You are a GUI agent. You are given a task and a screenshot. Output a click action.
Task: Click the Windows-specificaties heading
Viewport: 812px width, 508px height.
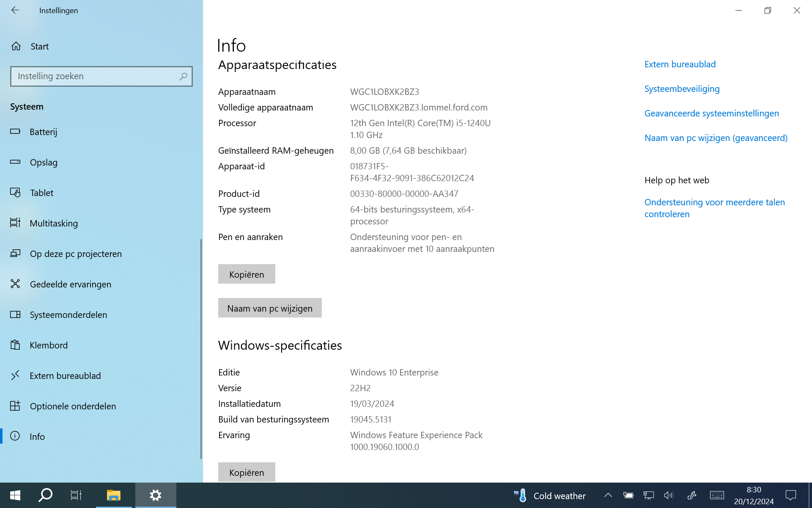click(280, 345)
